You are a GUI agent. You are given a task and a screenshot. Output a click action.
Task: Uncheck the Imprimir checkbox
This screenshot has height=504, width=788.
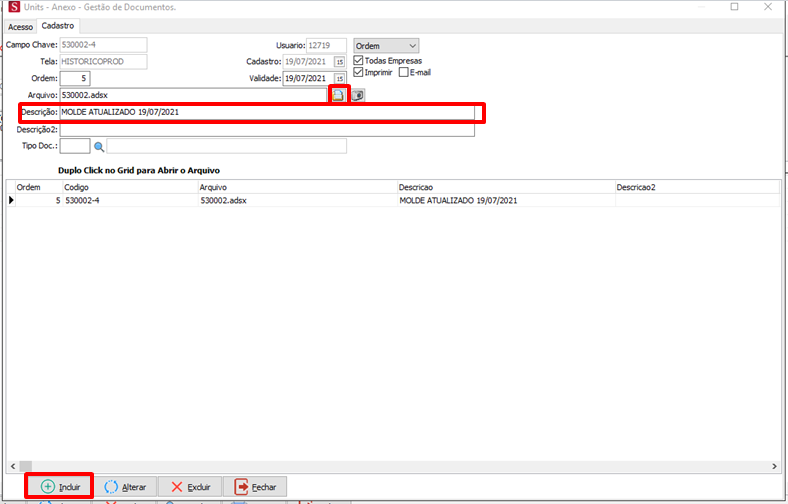click(360, 72)
